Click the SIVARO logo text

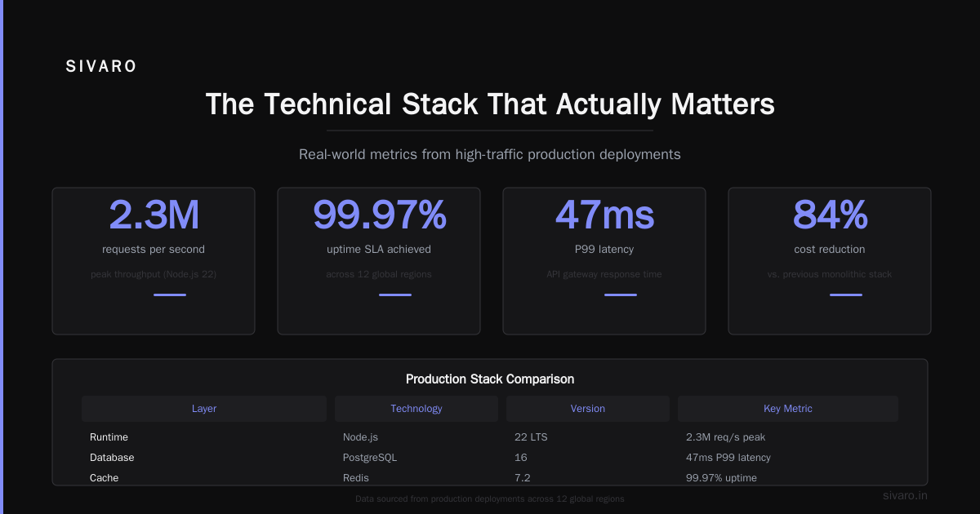point(101,67)
